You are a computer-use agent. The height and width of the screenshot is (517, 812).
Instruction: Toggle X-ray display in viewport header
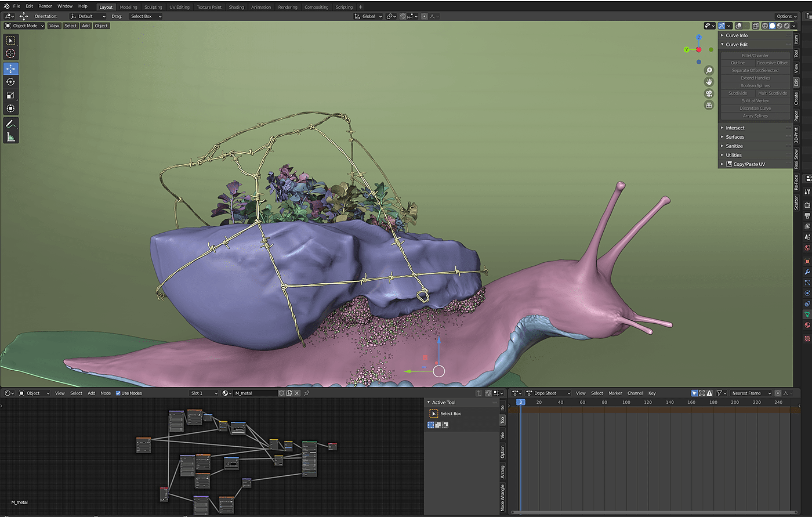(x=755, y=26)
